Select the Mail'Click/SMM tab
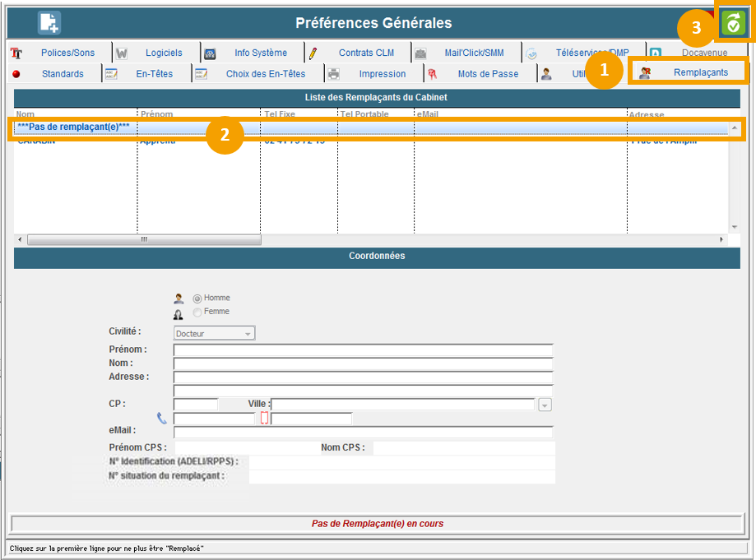The width and height of the screenshot is (756, 560). pyautogui.click(x=474, y=53)
